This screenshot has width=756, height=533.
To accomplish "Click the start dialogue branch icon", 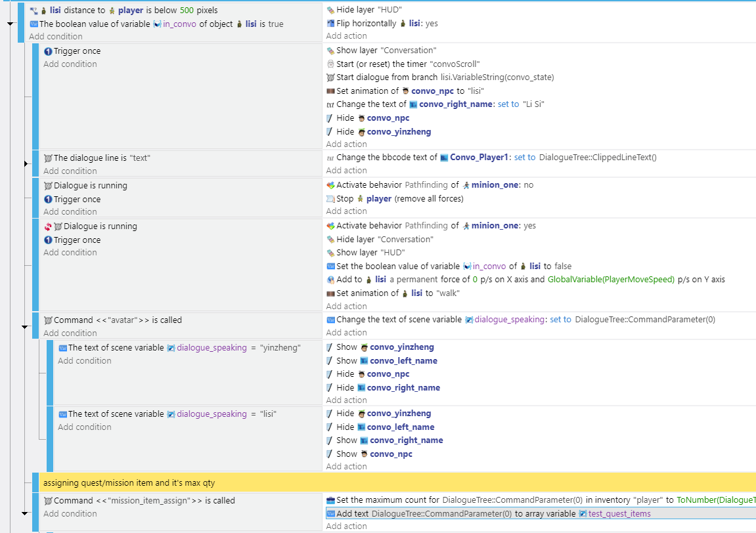I will (329, 77).
